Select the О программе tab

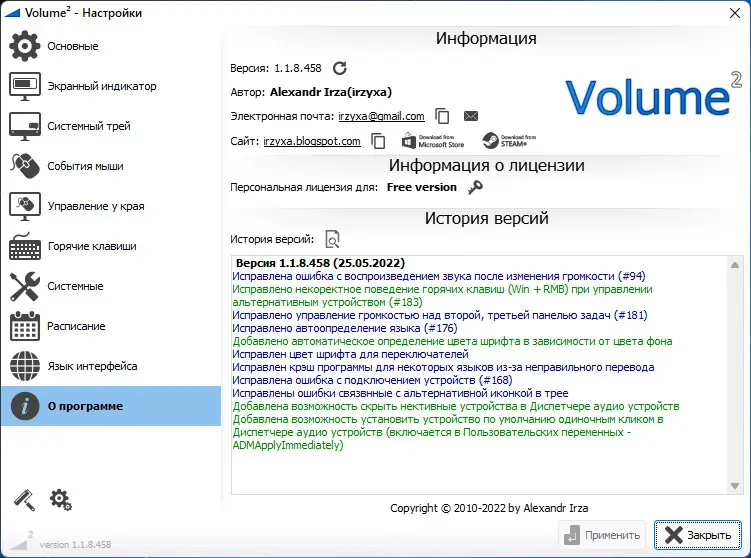(111, 406)
